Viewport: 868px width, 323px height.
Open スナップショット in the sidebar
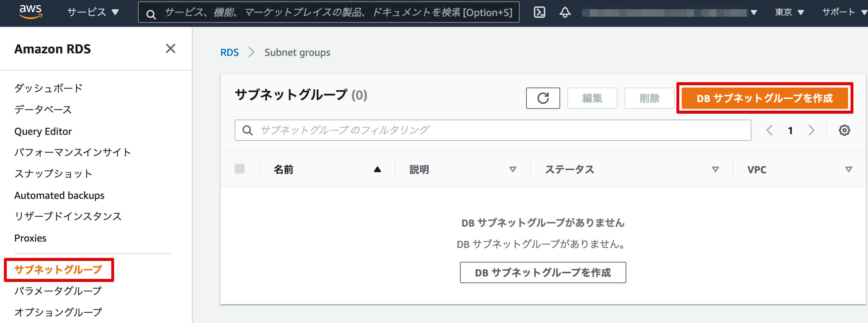[54, 174]
